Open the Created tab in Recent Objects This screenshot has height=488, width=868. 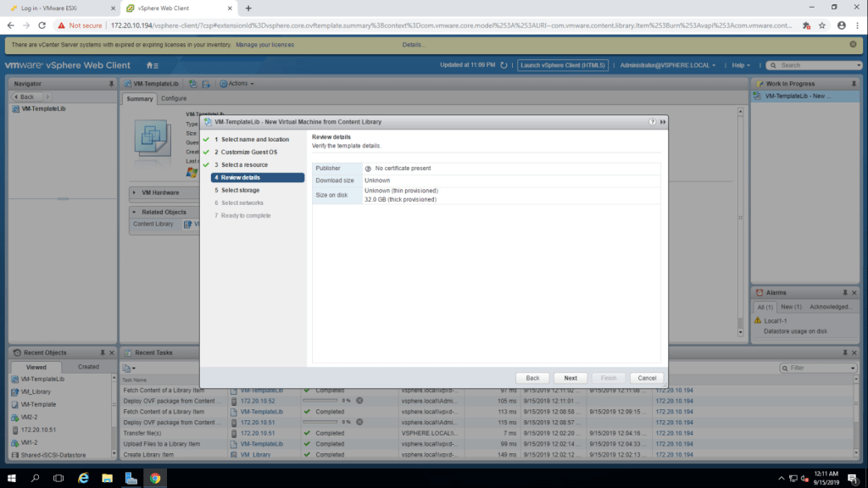point(88,367)
